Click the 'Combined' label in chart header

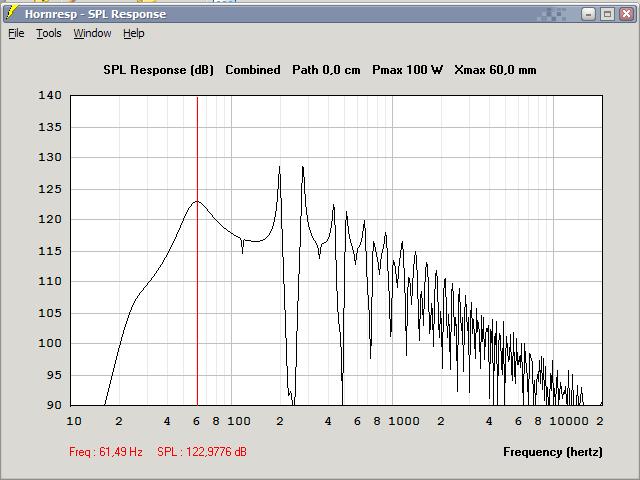click(x=253, y=70)
